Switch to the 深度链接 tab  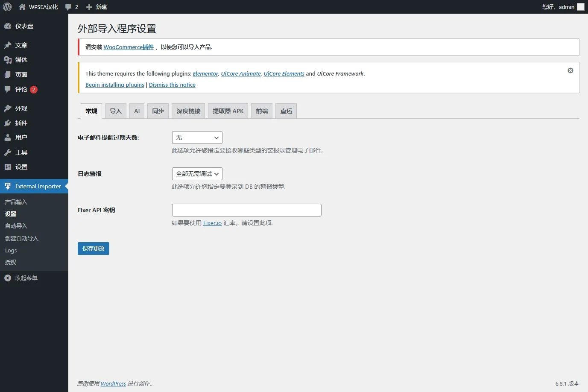(x=188, y=111)
